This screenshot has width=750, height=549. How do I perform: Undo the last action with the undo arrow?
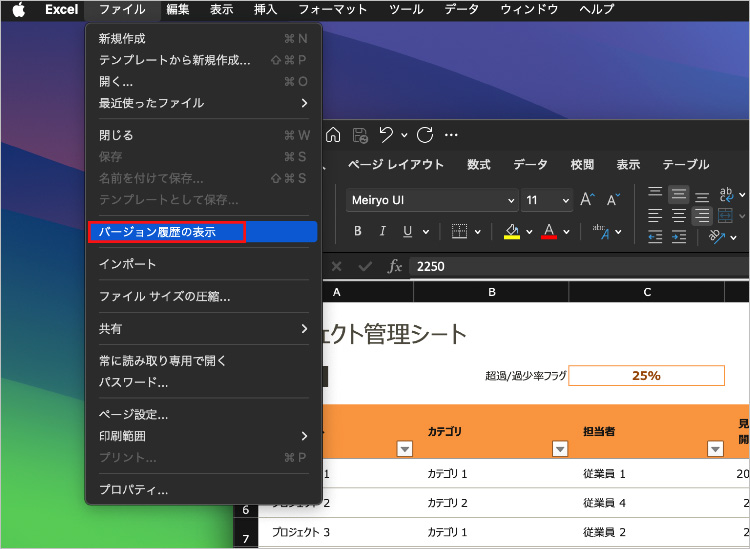pos(386,135)
